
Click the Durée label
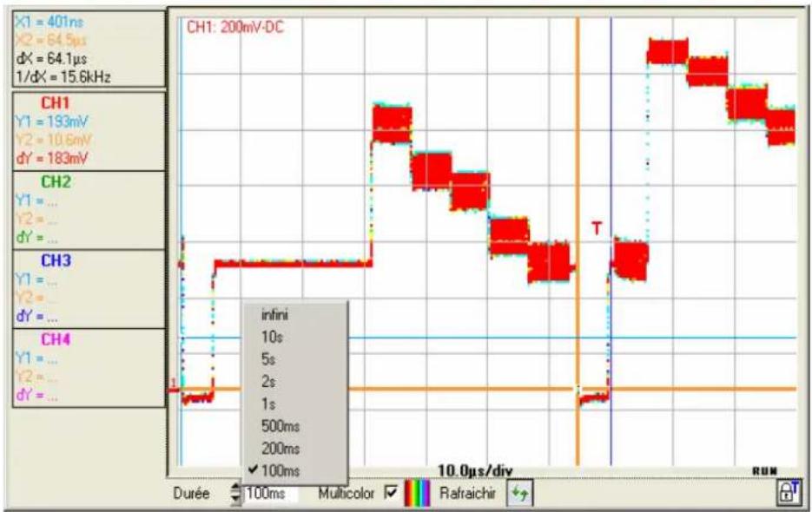coord(191,494)
